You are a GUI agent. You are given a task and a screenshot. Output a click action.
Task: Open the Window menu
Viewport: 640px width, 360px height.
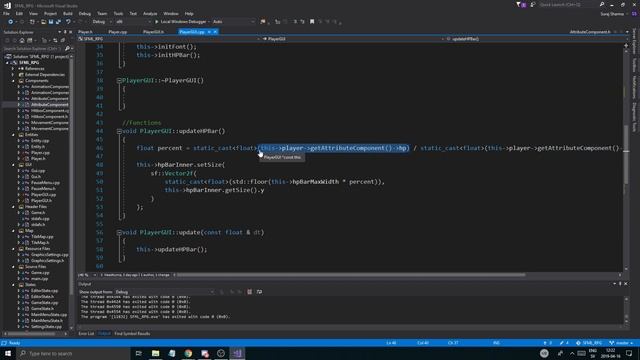coord(171,13)
